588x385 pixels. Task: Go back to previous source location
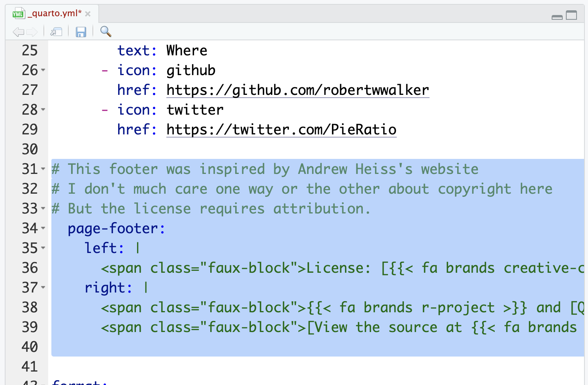click(18, 32)
